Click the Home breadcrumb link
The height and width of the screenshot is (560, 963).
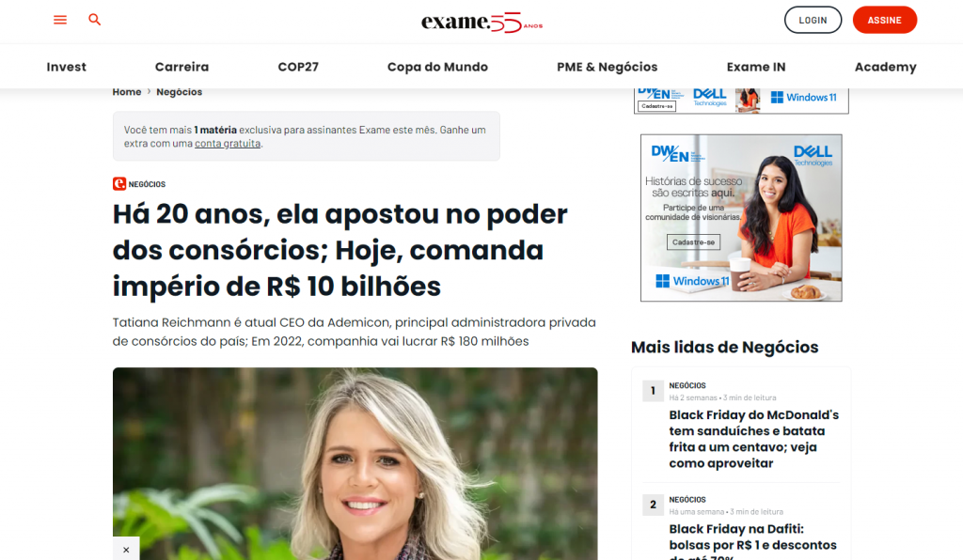pyautogui.click(x=127, y=92)
